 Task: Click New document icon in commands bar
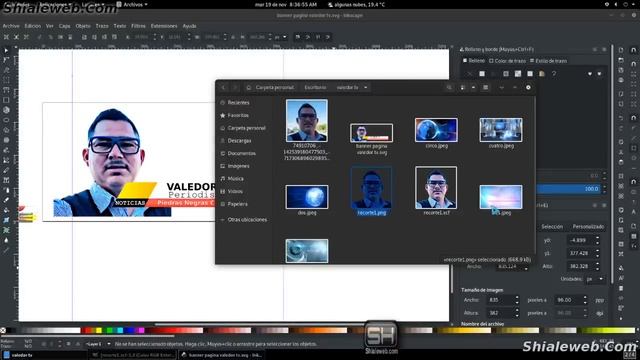[621, 50]
